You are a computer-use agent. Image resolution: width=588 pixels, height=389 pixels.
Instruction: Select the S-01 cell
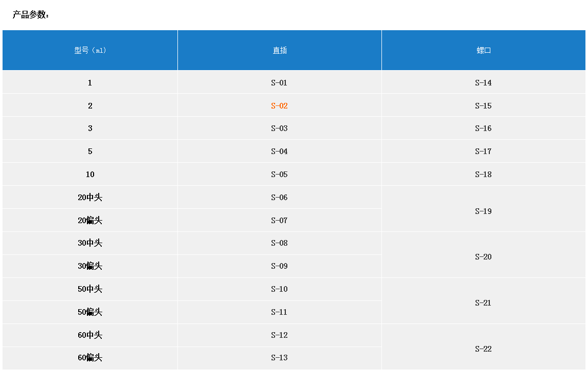(279, 83)
